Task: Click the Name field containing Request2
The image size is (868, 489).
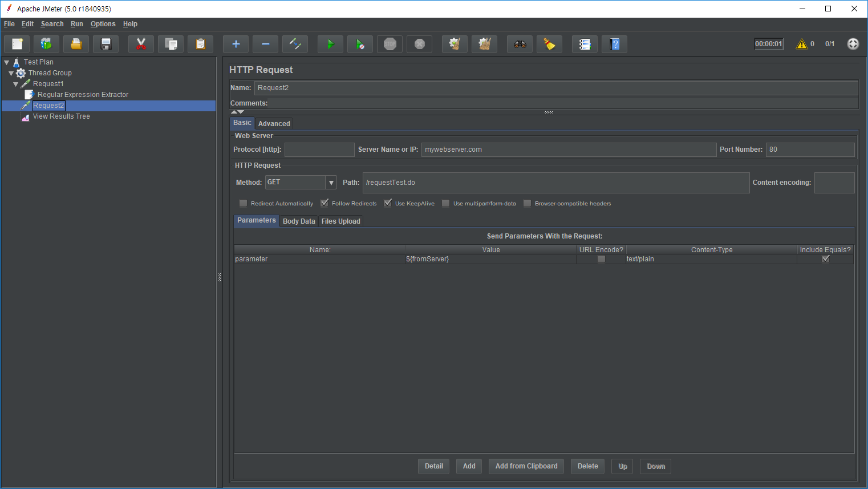Action: tap(556, 88)
